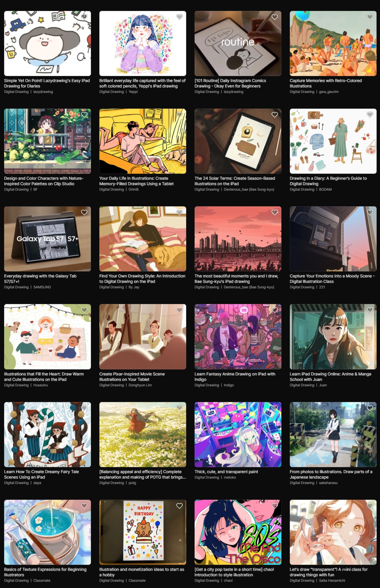Favorite the Retro-Colored Illustrations course

370,17
